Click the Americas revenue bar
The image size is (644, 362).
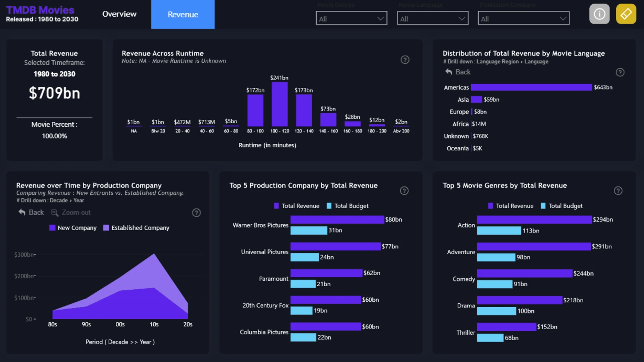[531, 87]
